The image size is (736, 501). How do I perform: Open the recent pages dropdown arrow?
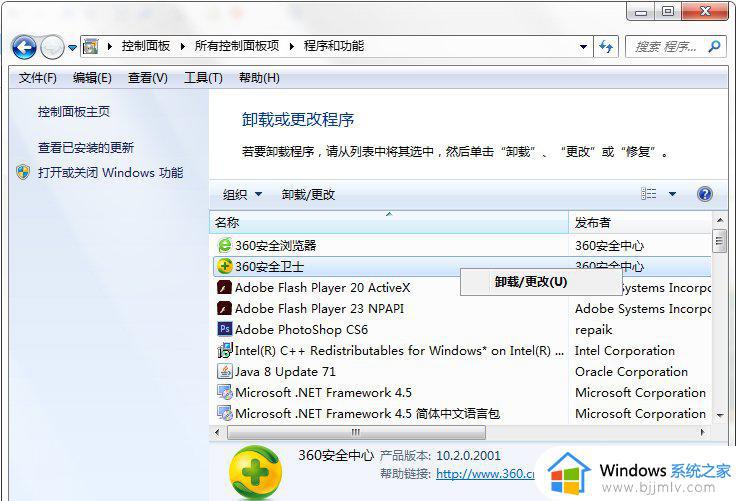pyautogui.click(x=72, y=47)
